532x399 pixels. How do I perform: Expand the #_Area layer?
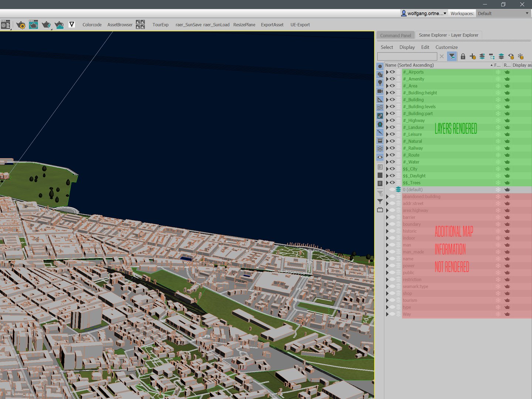[x=387, y=86]
